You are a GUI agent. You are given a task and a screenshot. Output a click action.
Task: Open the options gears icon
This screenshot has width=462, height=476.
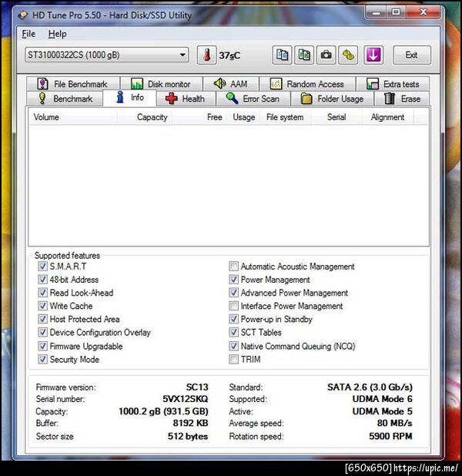(x=349, y=55)
